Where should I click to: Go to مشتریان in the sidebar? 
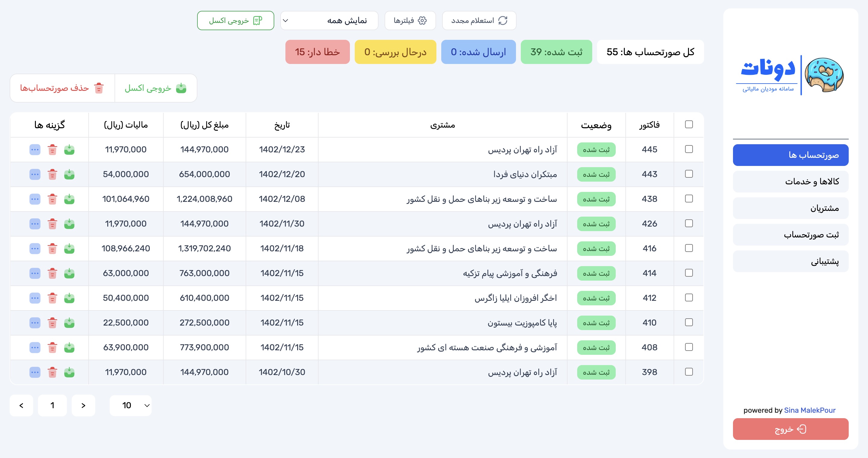click(x=790, y=208)
